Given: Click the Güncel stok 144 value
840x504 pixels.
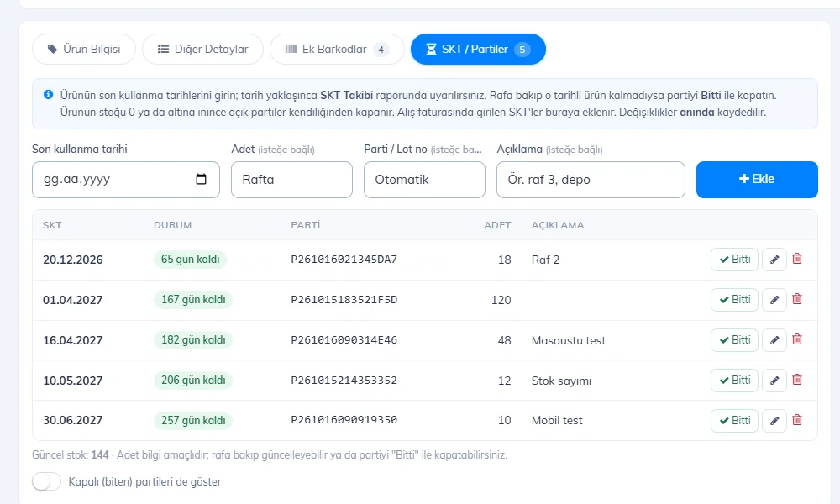Looking at the screenshot, I should coord(100,454).
